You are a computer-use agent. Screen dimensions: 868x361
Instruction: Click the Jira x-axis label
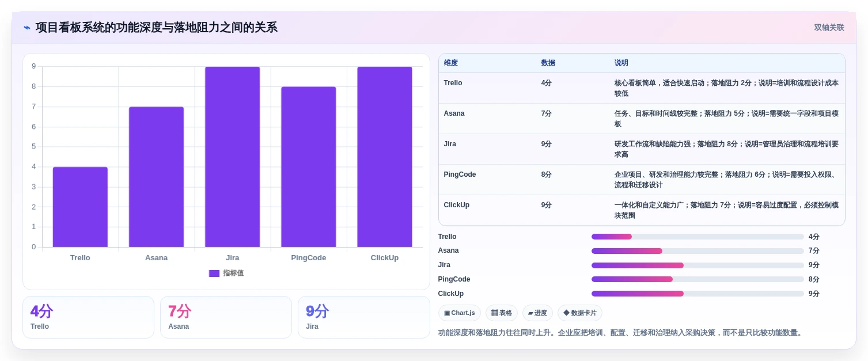point(232,258)
